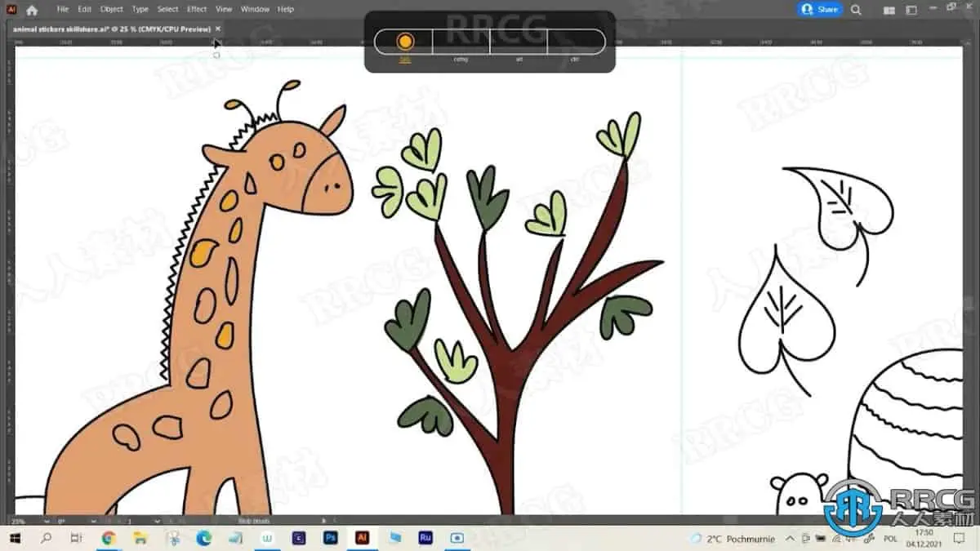Open the Window menu
980x551 pixels.
coord(255,9)
